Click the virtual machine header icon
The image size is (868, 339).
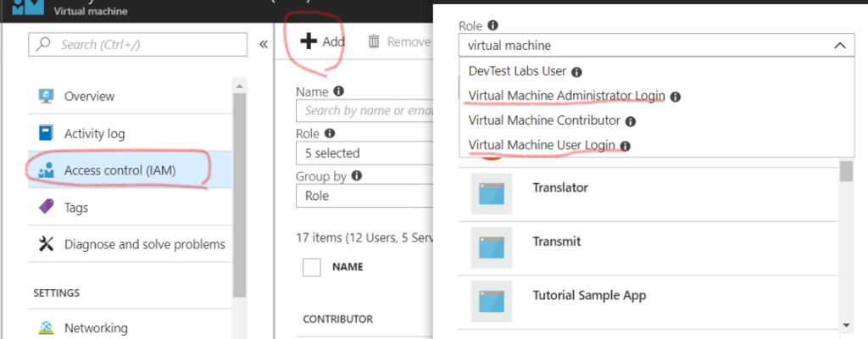(x=28, y=7)
